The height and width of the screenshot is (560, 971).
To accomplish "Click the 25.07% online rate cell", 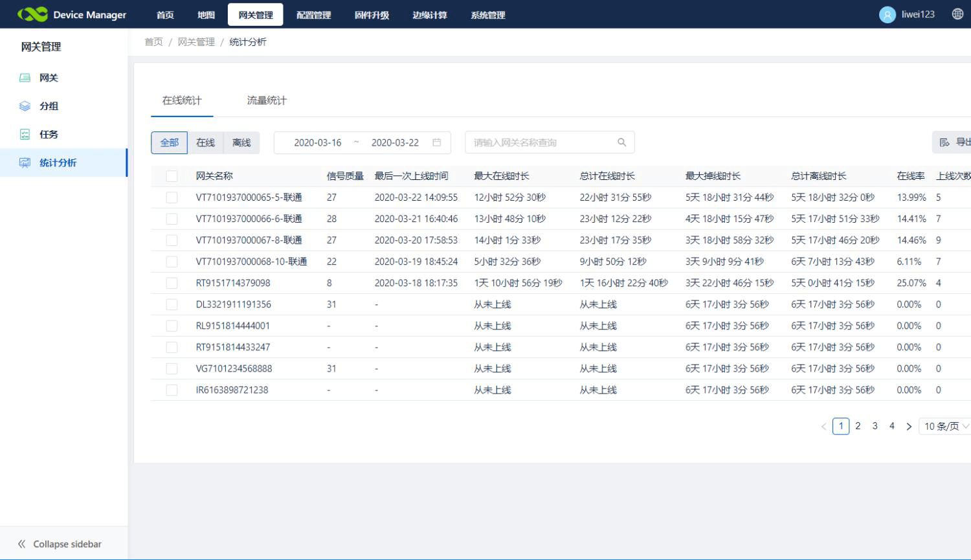I will pos(911,283).
